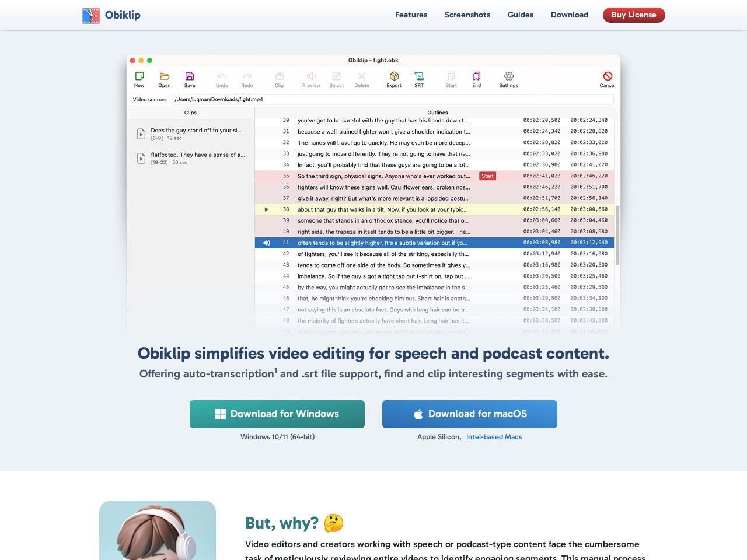747x560 pixels.
Task: Click the Delete toolbar icon
Action: tap(362, 76)
